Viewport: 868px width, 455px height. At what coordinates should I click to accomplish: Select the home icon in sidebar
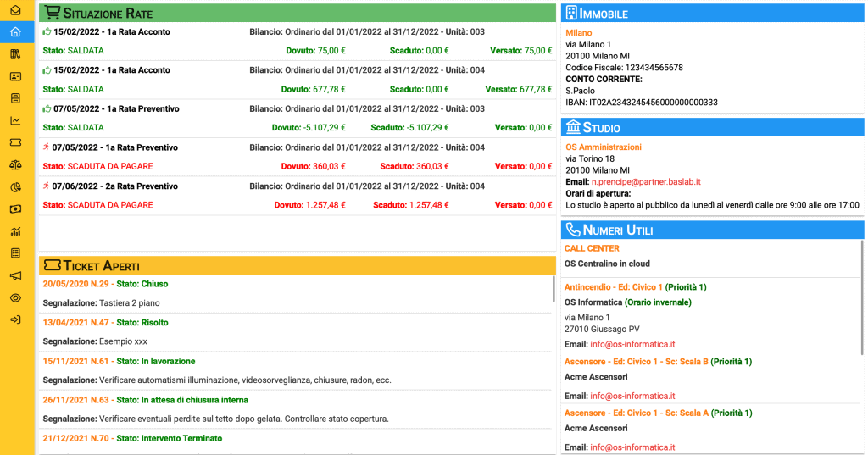pos(15,32)
